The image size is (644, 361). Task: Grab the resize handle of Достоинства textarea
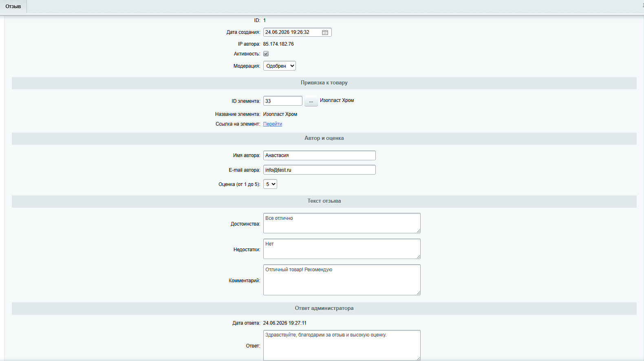(418, 231)
